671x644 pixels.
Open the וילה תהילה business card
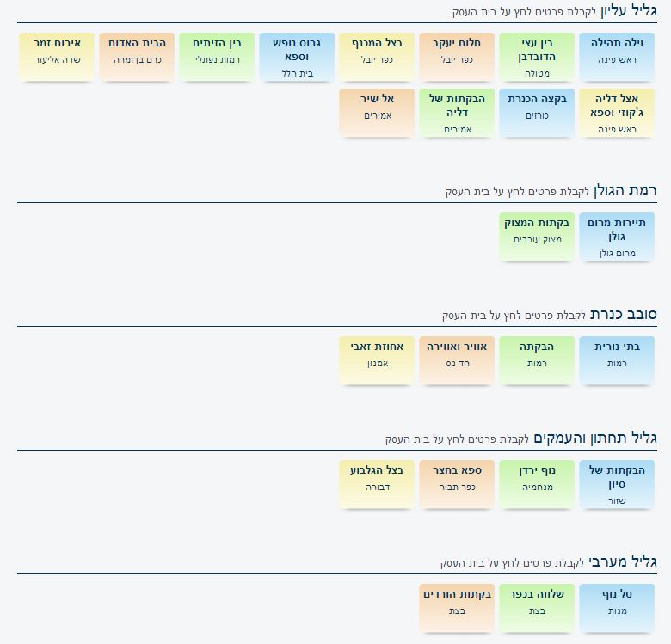coord(617,56)
